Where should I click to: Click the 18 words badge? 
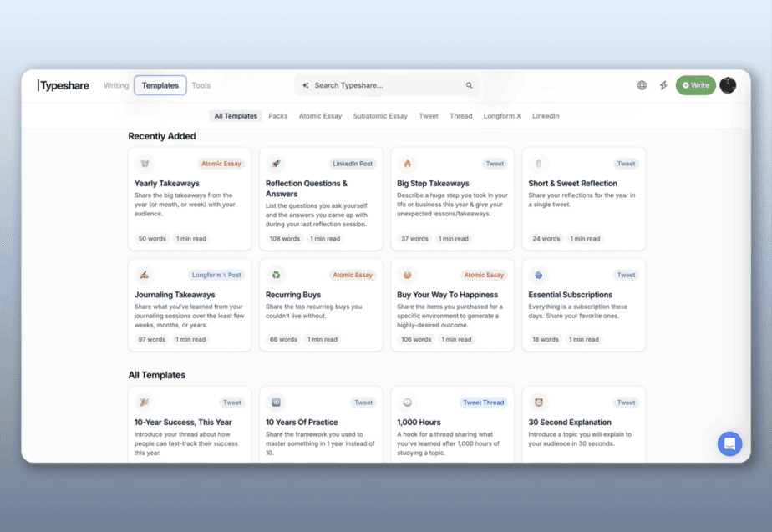pyautogui.click(x=546, y=339)
